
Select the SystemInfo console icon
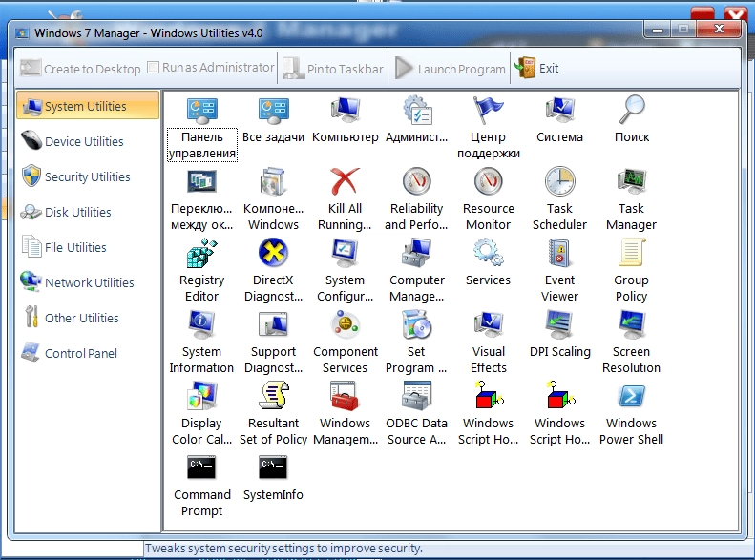pos(274,467)
